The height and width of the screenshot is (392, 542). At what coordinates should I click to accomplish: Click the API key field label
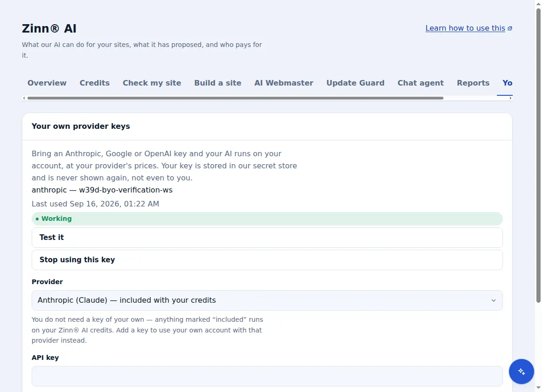45,358
